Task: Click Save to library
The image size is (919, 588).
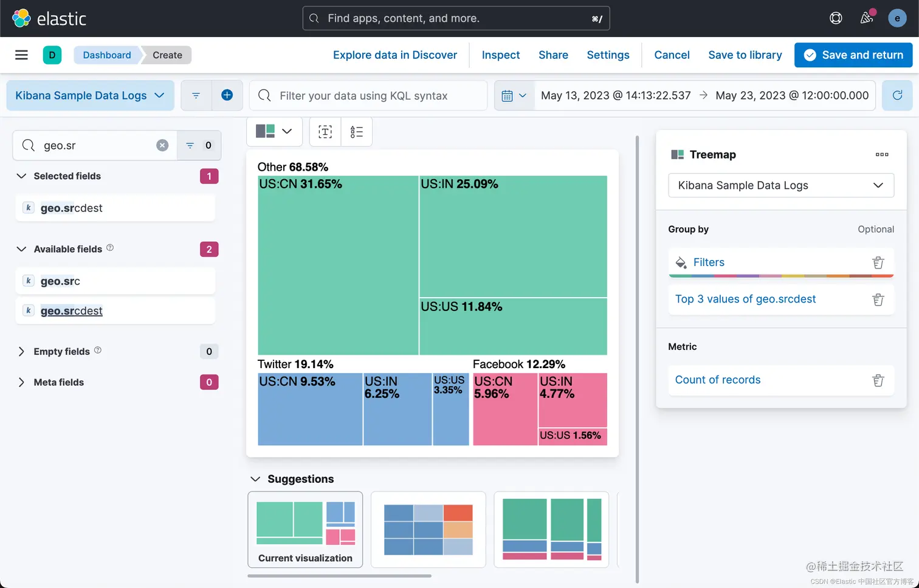Action: coord(745,55)
